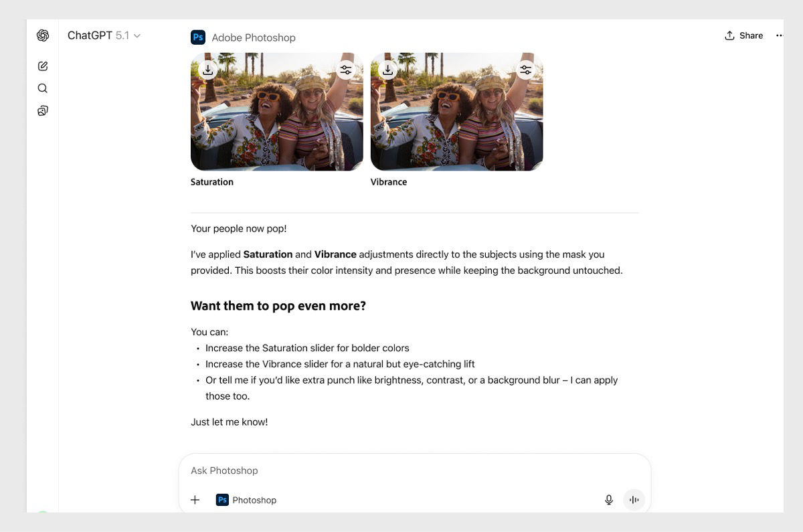This screenshot has height=532, width=803.
Task: Select the Adobe Photoshop app header
Action: [x=253, y=37]
